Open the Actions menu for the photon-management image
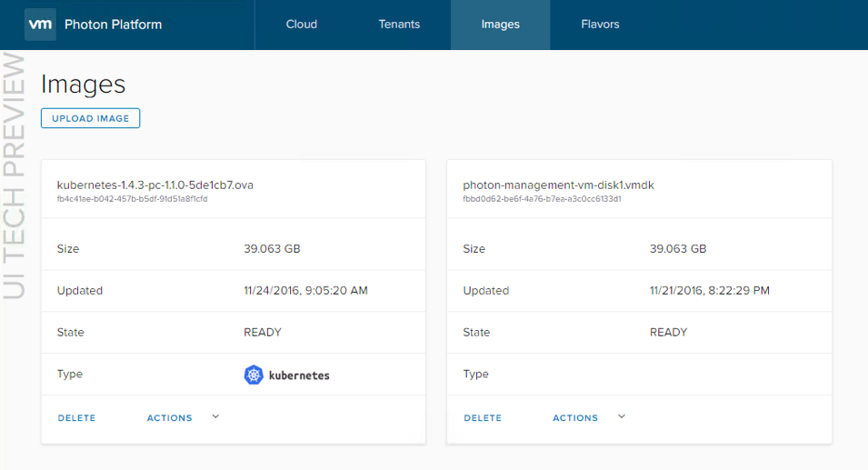This screenshot has height=470, width=868. pos(575,418)
